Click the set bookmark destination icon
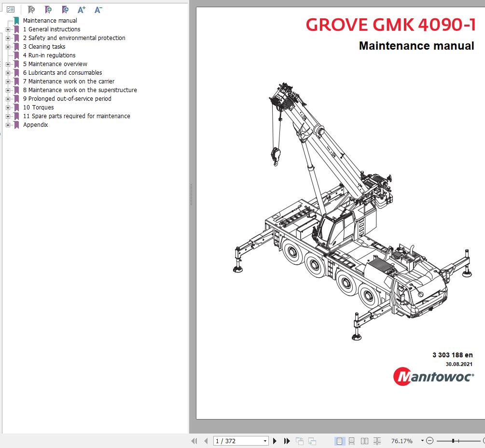 point(65,10)
